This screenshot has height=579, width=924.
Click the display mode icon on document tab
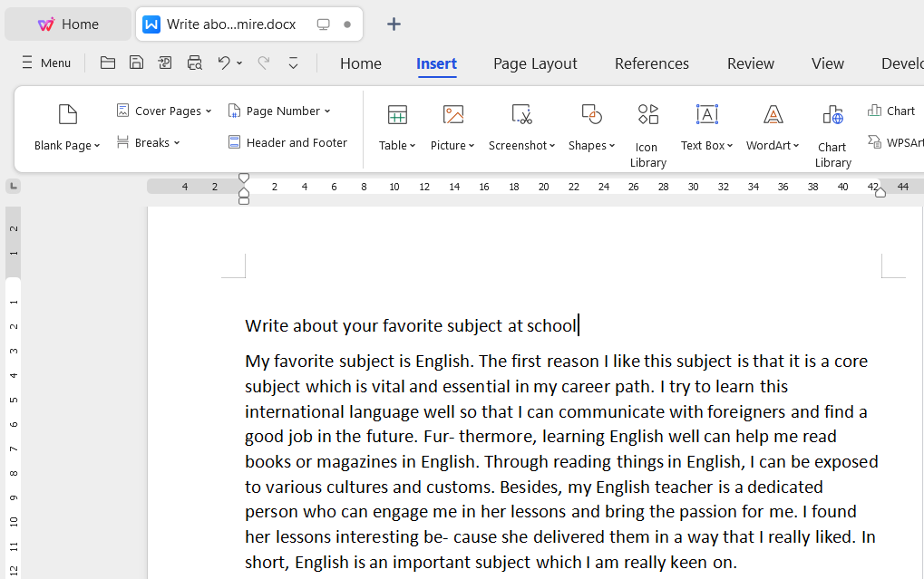tap(323, 24)
